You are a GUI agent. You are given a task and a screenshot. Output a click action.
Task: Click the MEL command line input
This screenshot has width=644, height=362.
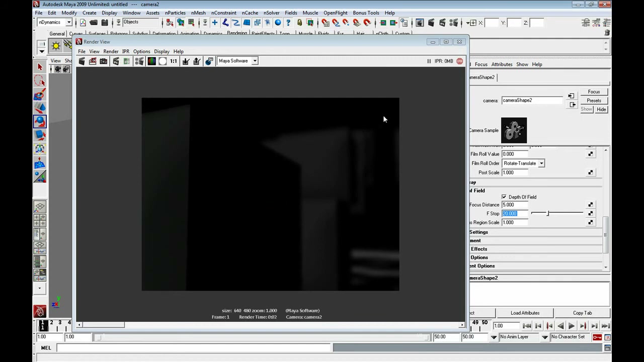[x=194, y=348]
